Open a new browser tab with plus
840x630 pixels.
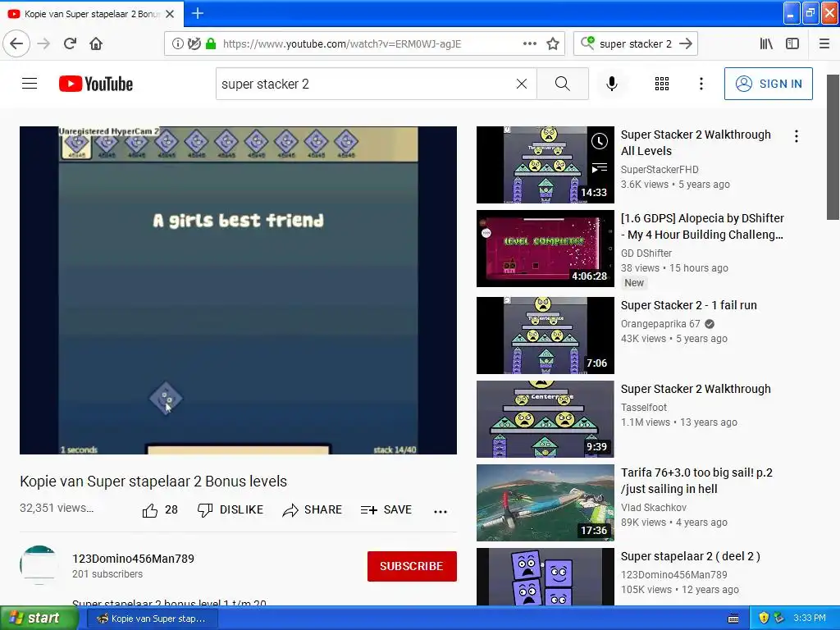tap(197, 14)
